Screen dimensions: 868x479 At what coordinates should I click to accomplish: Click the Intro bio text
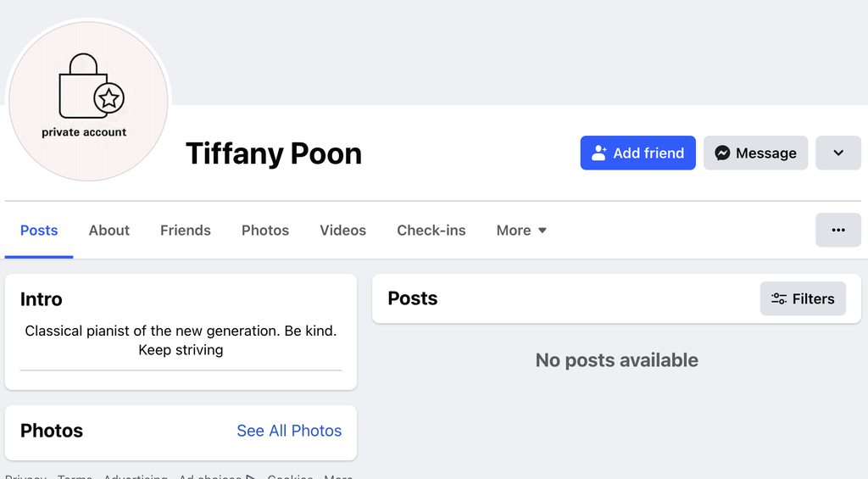click(x=181, y=340)
